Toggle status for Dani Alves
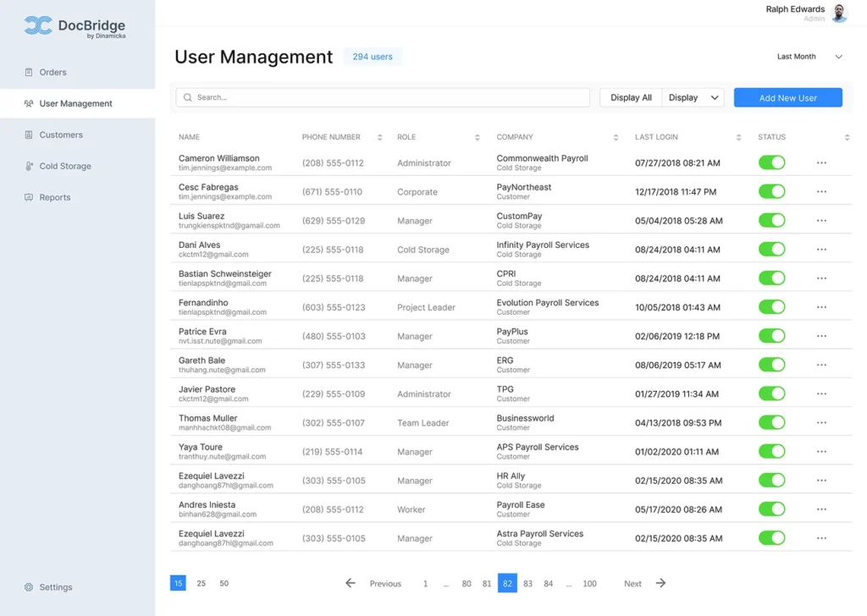This screenshot has width=867, height=616. pos(772,249)
